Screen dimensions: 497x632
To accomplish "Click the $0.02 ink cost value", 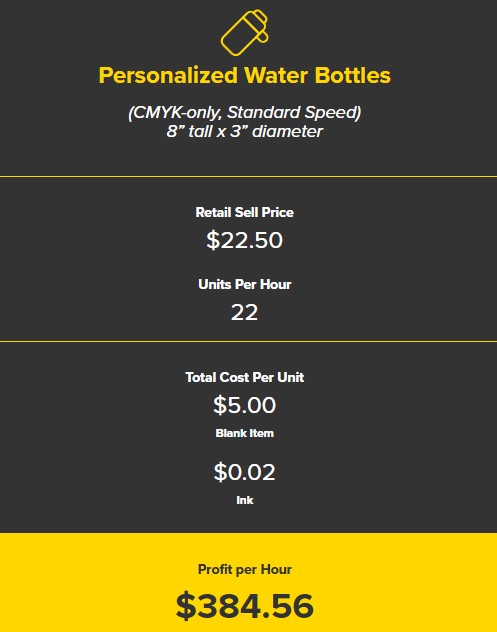I will click(245, 472).
